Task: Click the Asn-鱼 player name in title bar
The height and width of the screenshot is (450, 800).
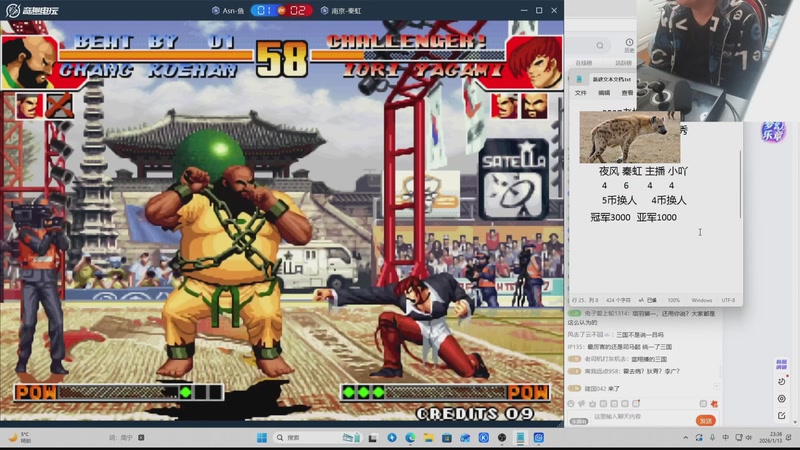Action: (228, 10)
